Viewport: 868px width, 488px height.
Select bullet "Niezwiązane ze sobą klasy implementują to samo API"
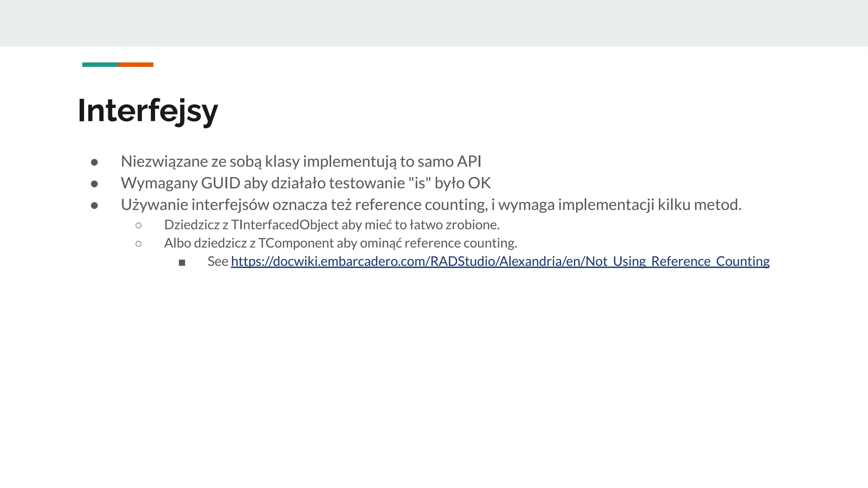(x=301, y=161)
